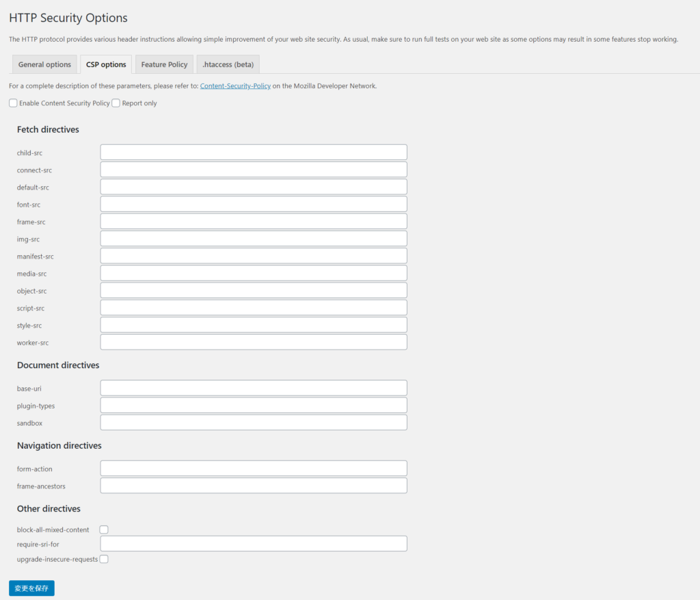
Task: Switch to the CSP options tab
Action: (106, 64)
